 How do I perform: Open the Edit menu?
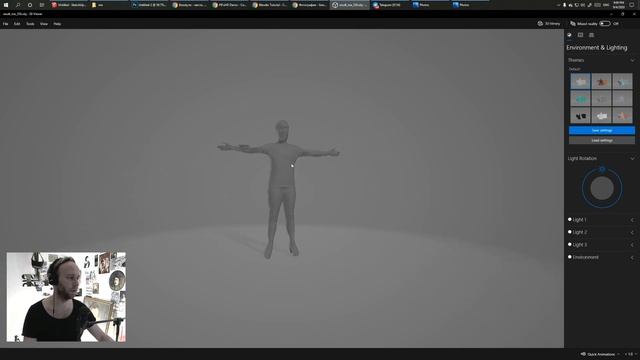[x=17, y=24]
